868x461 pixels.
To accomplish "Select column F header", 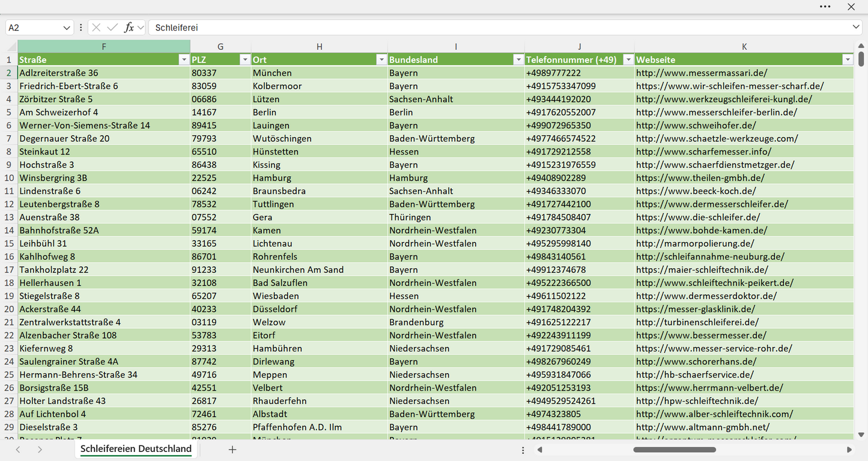I will click(104, 46).
